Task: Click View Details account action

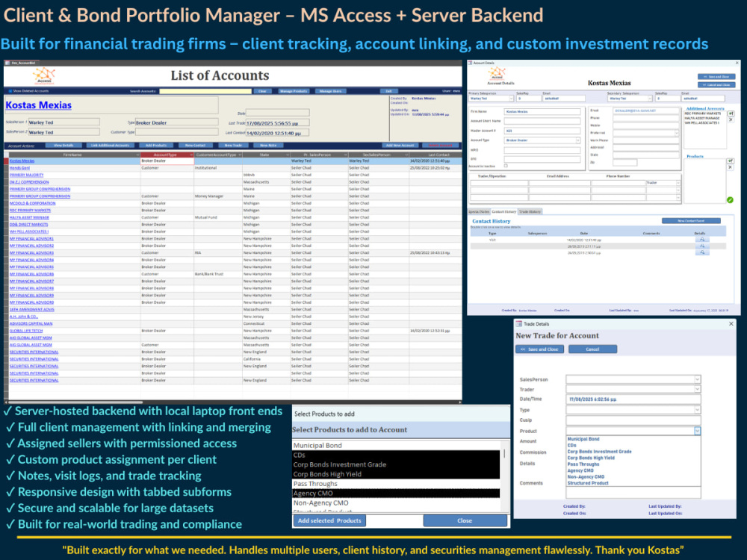Action: tap(63, 146)
